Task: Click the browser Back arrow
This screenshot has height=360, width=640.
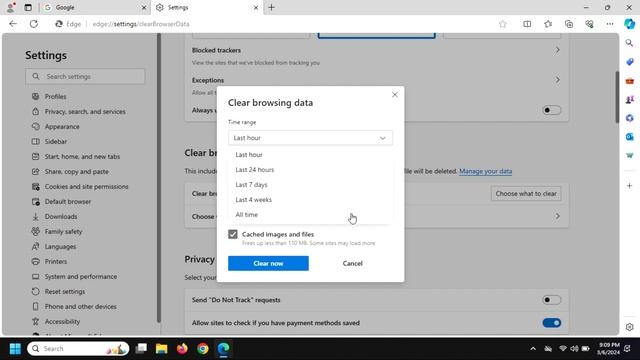Action: coord(13,24)
